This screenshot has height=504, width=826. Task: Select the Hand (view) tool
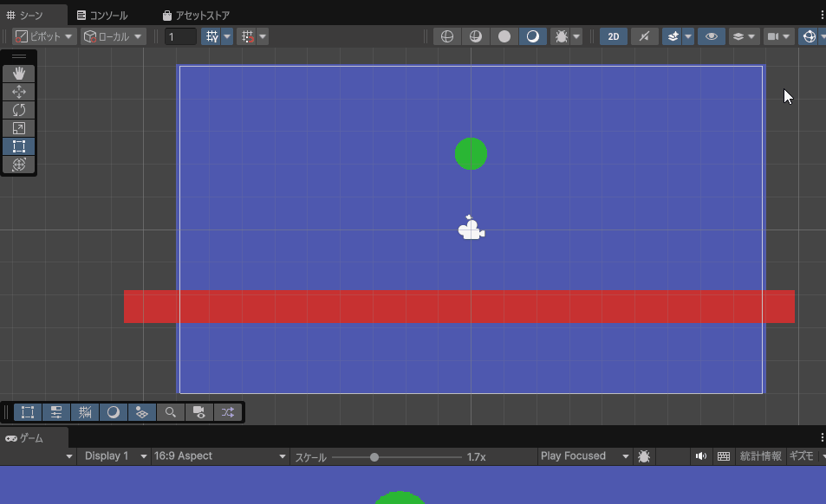(19, 74)
